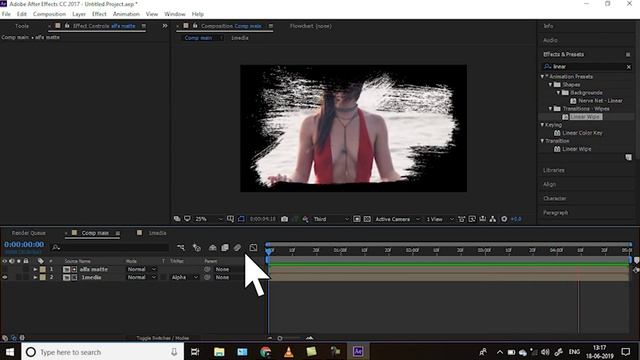Screen dimensions: 640x360
Task: Click the Nerve Net - Linear preset icon
Action: click(x=573, y=101)
